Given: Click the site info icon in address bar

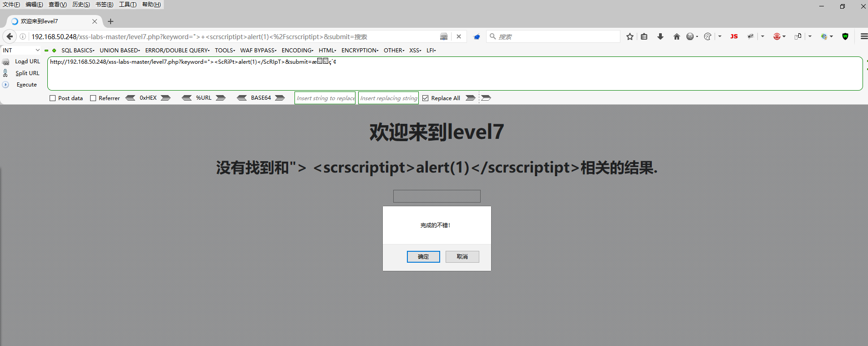Looking at the screenshot, I should pyautogui.click(x=23, y=36).
